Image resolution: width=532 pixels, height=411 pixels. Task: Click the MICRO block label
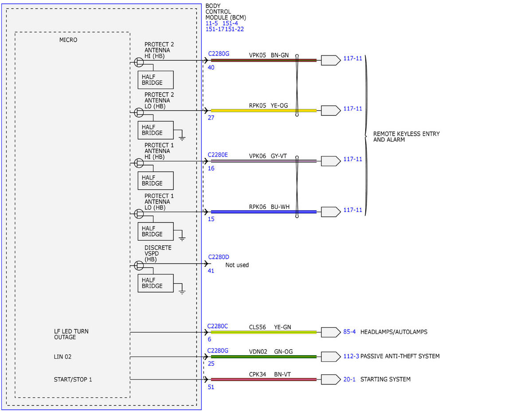tap(68, 40)
